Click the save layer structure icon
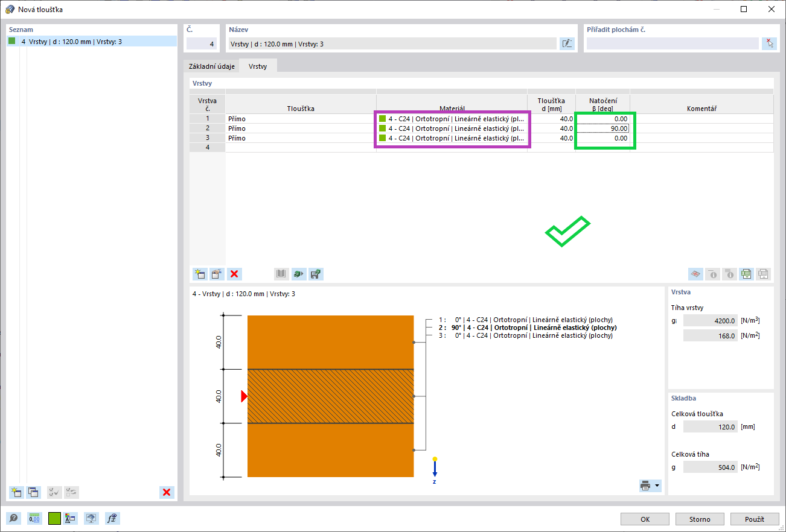 pos(316,274)
